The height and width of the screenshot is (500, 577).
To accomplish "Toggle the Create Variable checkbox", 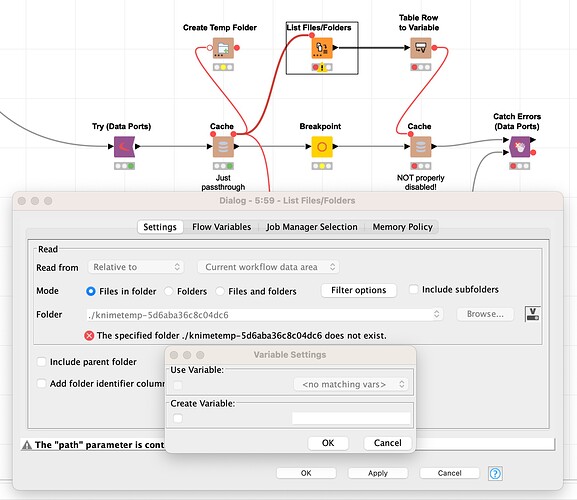I will (x=178, y=418).
